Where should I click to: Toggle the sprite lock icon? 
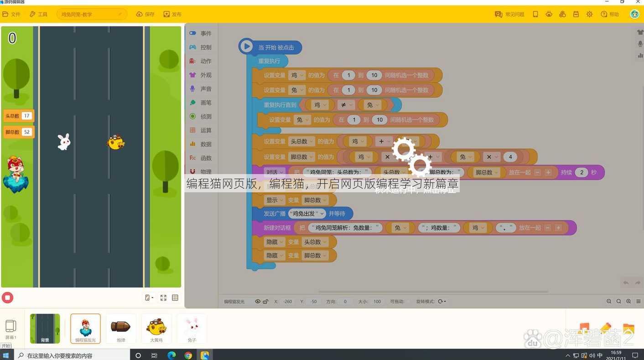(265, 301)
